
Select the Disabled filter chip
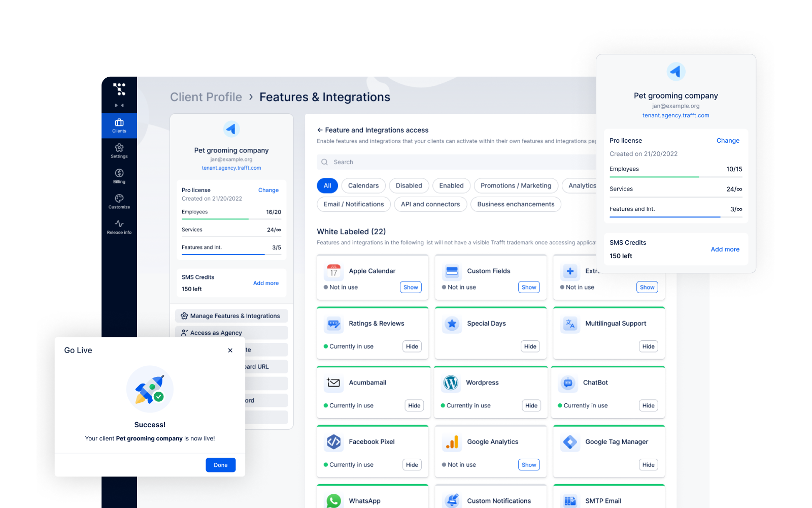[x=409, y=186]
